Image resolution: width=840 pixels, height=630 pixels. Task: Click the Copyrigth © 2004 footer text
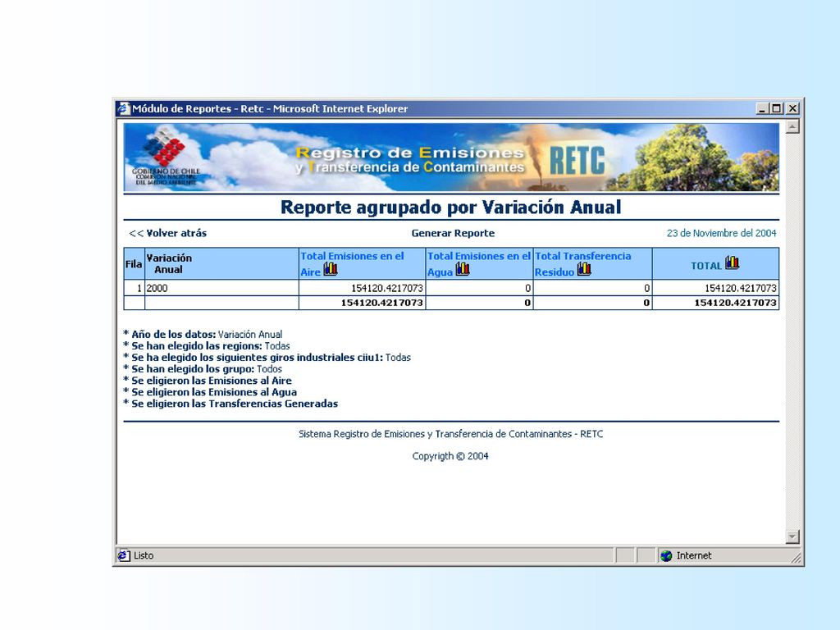click(450, 456)
